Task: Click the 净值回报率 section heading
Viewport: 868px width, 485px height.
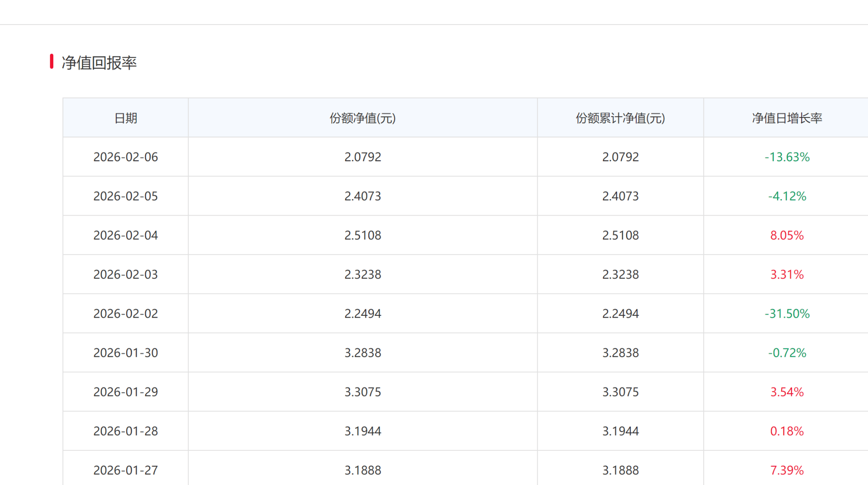Action: click(99, 63)
